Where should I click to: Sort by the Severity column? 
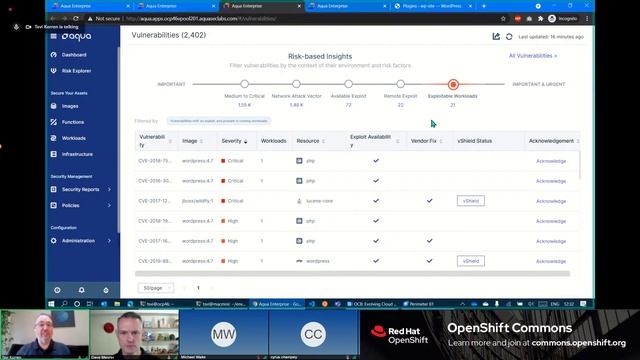(246, 141)
